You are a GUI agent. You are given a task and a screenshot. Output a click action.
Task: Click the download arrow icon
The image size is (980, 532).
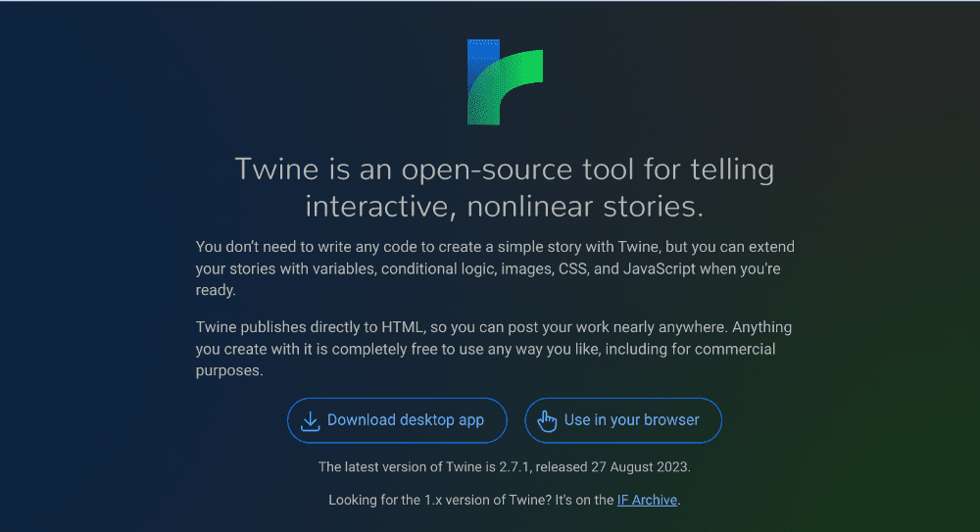(310, 420)
